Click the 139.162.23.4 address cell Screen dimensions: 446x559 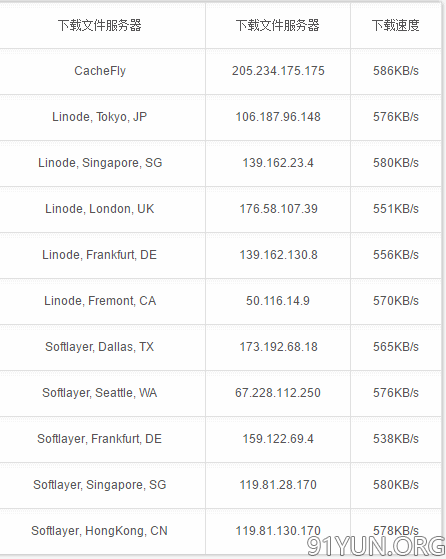point(278,163)
